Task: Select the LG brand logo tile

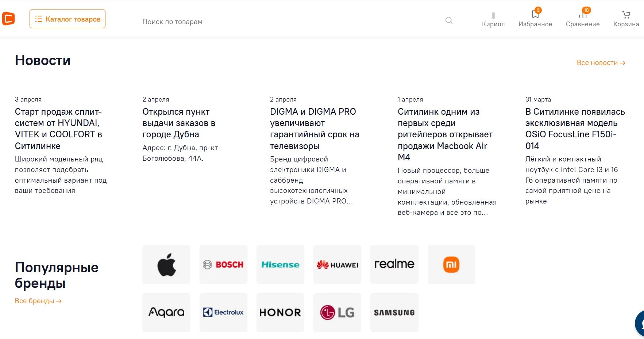Action: click(337, 312)
